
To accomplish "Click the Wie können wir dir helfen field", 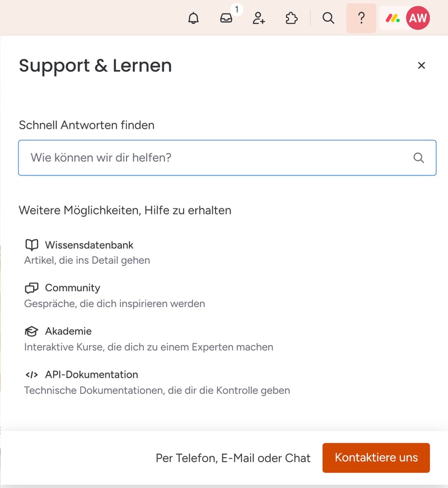I will coord(213,157).
